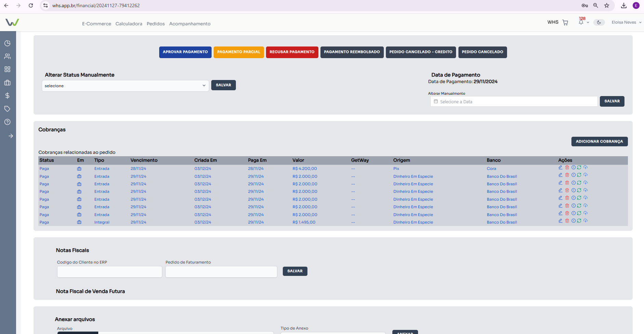Open the Pedidos menu item

coord(155,24)
